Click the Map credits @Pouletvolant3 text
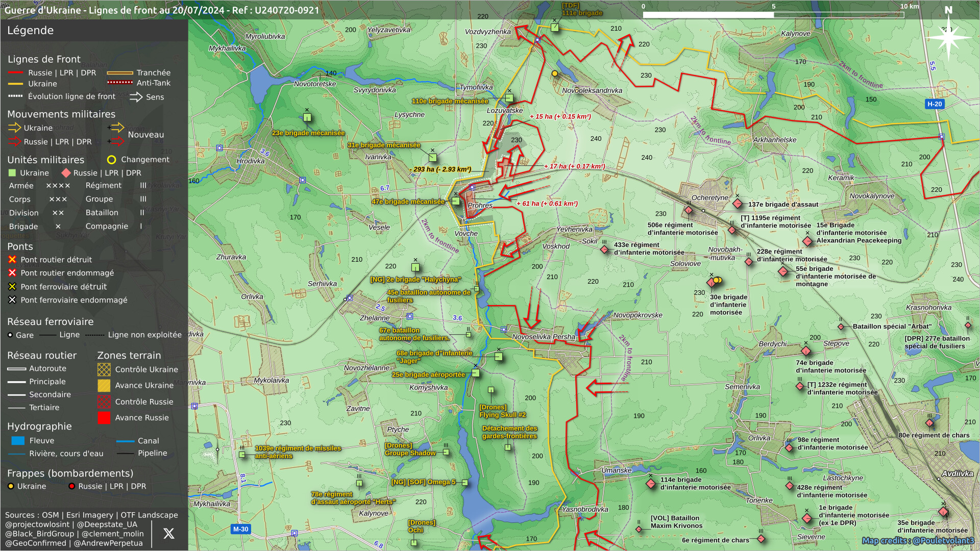Screen dimensions: 980x551 (x=917, y=540)
